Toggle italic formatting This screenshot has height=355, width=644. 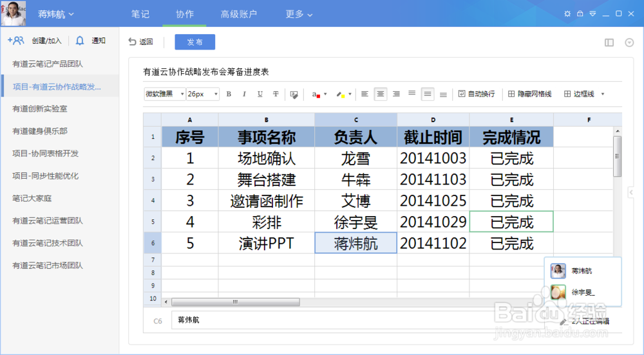244,94
